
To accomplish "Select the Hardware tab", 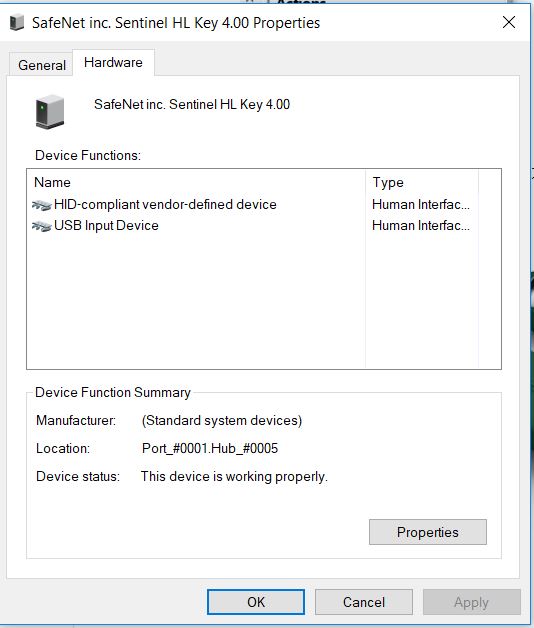I will [113, 62].
